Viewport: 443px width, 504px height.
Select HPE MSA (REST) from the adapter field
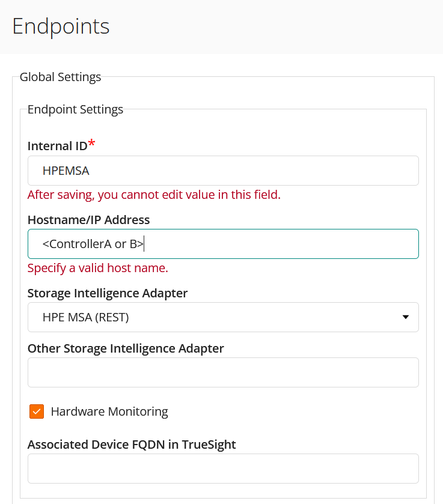click(x=222, y=317)
